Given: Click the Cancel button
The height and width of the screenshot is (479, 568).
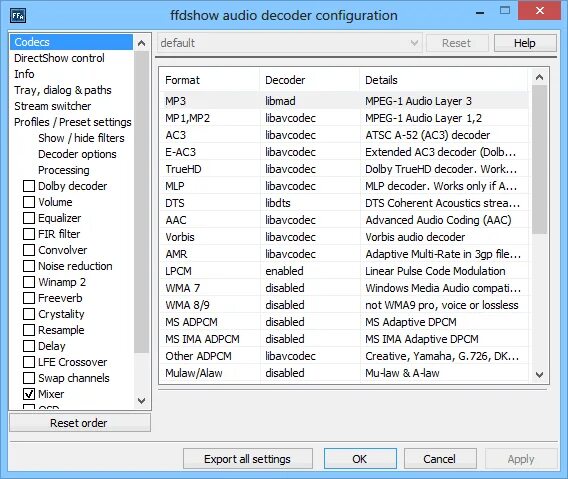Looking at the screenshot, I should coord(440,459).
